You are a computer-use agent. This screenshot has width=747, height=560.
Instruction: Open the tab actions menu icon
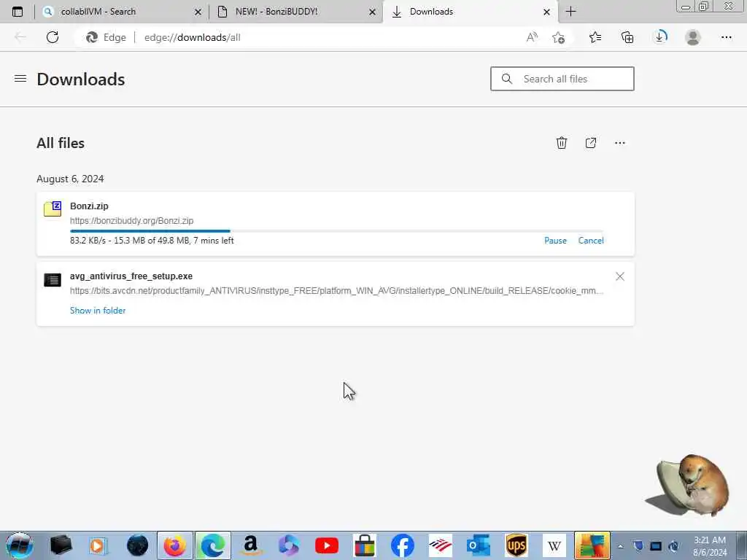tap(18, 12)
